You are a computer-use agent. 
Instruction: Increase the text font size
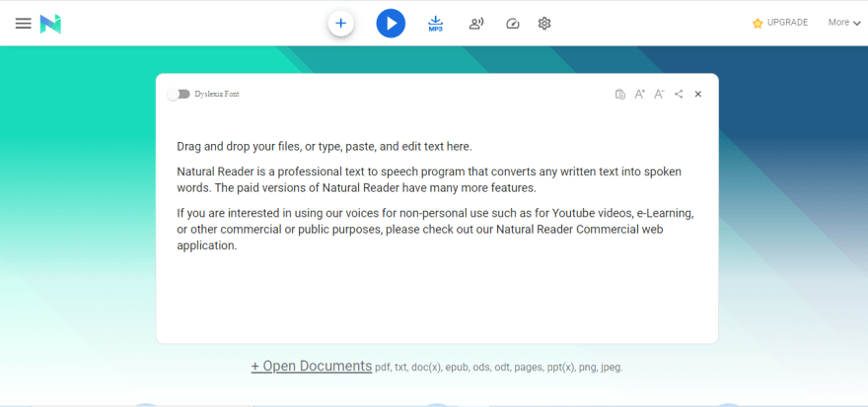[640, 94]
